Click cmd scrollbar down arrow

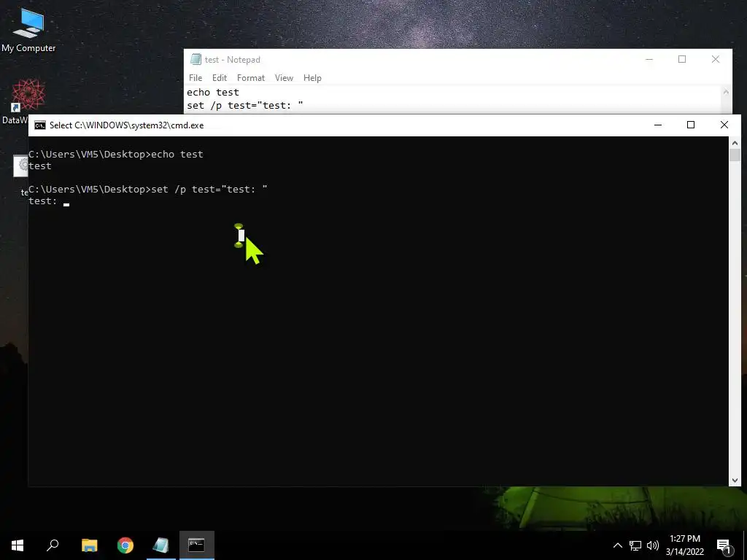click(x=735, y=481)
